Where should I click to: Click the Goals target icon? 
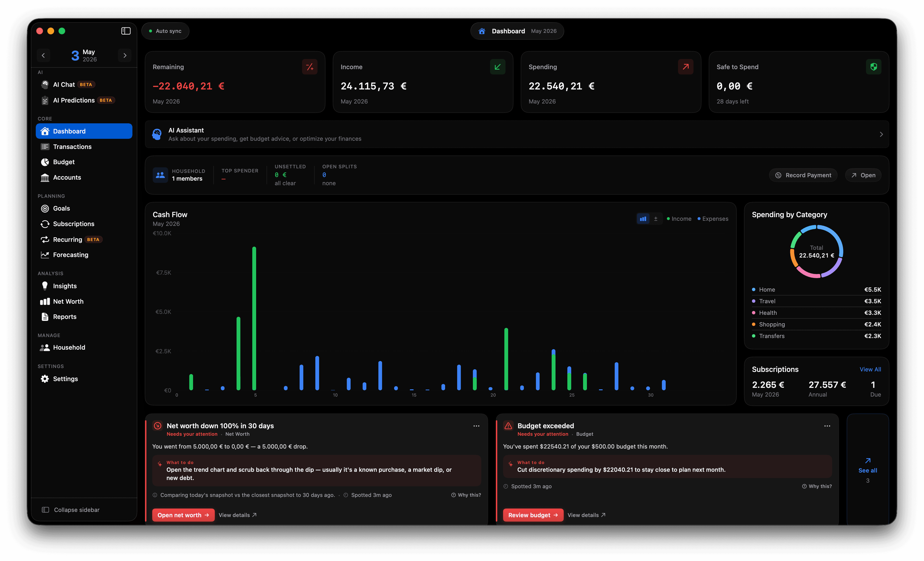point(45,208)
